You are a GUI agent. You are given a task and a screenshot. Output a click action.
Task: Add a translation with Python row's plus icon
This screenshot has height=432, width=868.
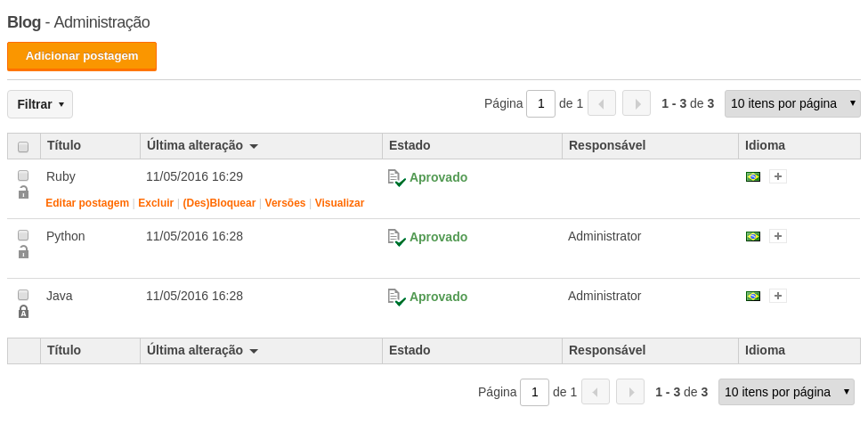[x=778, y=237]
